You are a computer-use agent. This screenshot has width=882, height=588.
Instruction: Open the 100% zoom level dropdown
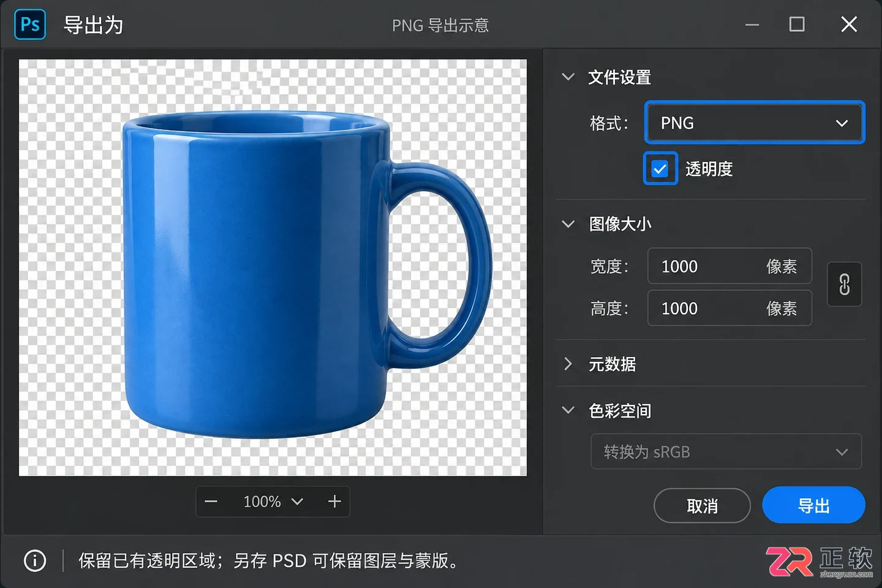coord(273,502)
